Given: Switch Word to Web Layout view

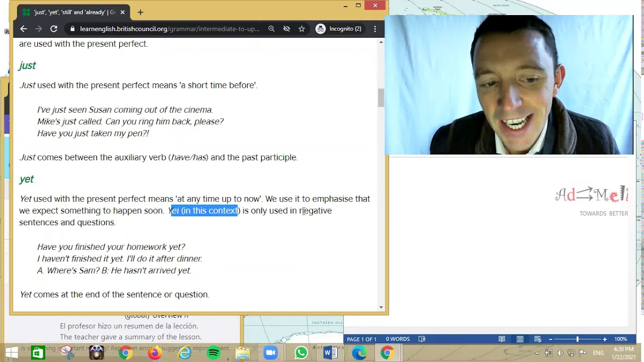Looking at the screenshot, I should tap(538, 339).
